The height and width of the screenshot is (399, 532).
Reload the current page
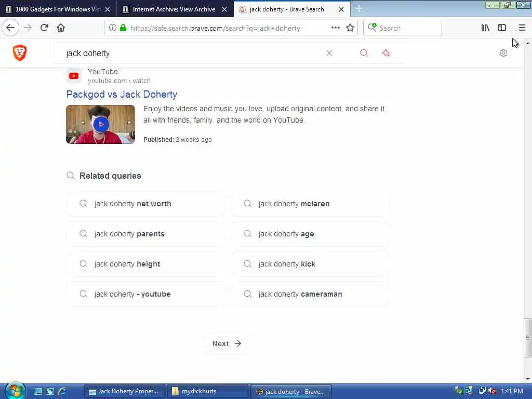pyautogui.click(x=44, y=28)
